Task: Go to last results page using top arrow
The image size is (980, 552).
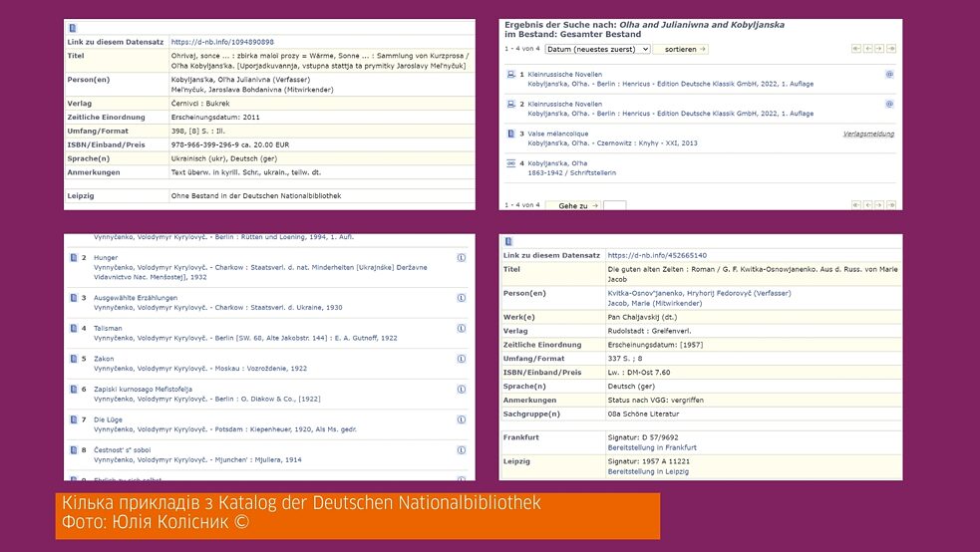Action: (x=891, y=49)
